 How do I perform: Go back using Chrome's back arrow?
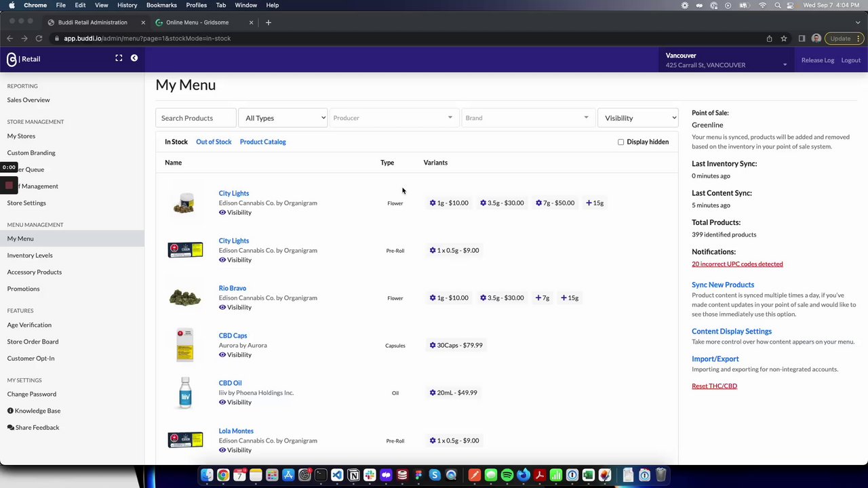coord(9,39)
